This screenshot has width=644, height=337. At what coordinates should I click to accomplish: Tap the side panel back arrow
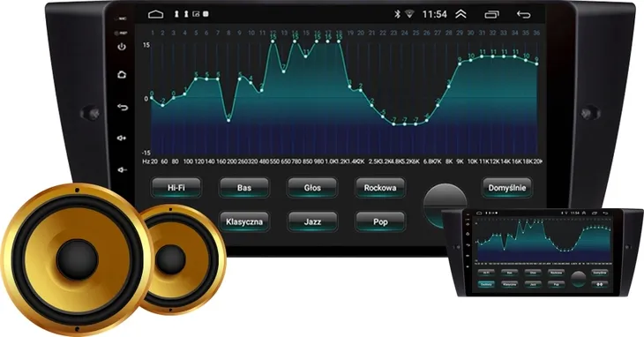[122, 107]
